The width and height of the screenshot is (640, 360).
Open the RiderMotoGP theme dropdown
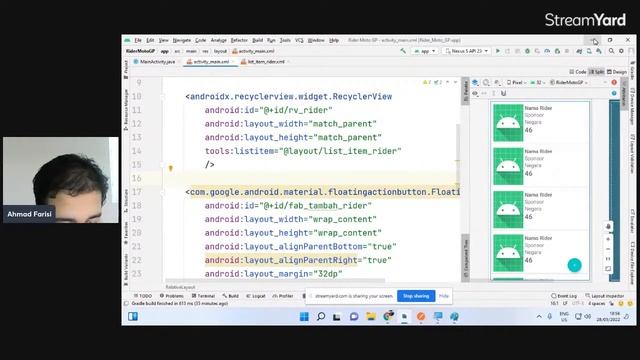click(x=569, y=82)
